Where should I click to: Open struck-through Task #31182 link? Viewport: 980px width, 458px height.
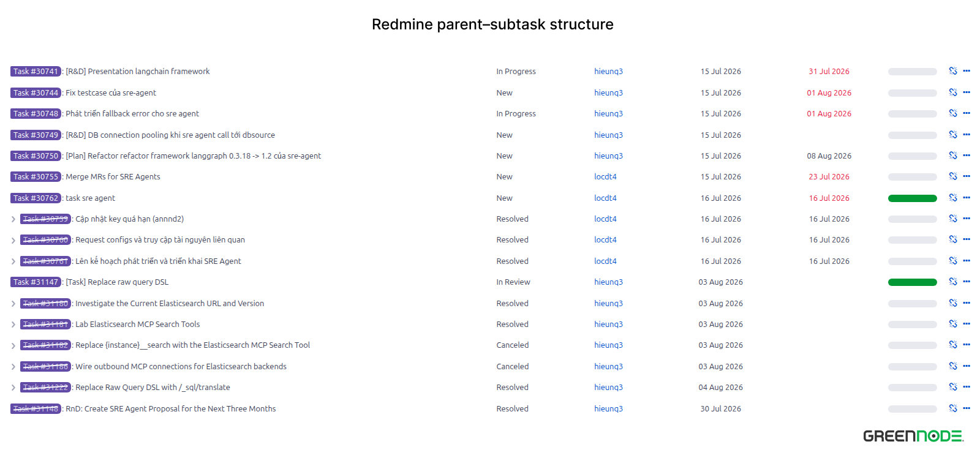(x=45, y=345)
